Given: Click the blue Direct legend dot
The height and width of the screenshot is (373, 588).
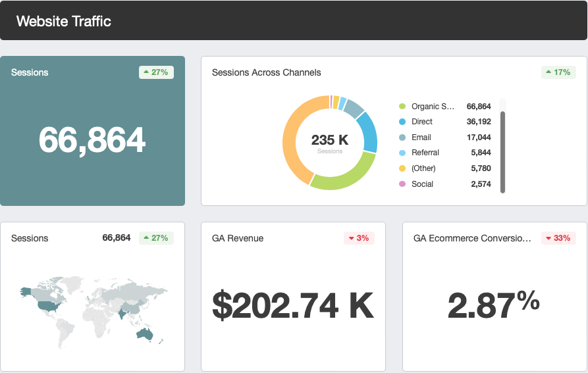Looking at the screenshot, I should [x=402, y=122].
